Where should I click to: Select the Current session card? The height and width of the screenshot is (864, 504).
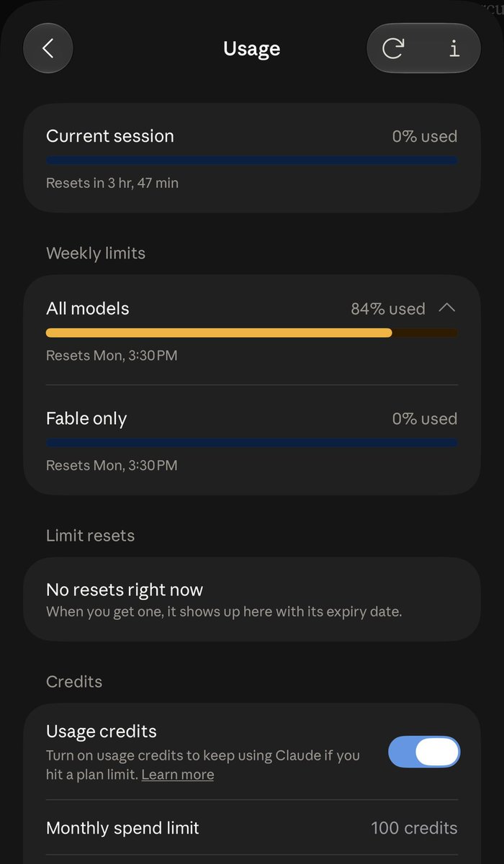click(252, 158)
